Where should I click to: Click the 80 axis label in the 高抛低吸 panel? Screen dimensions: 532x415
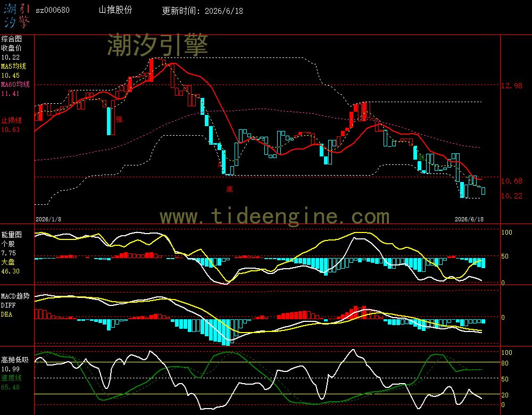(x=505, y=363)
